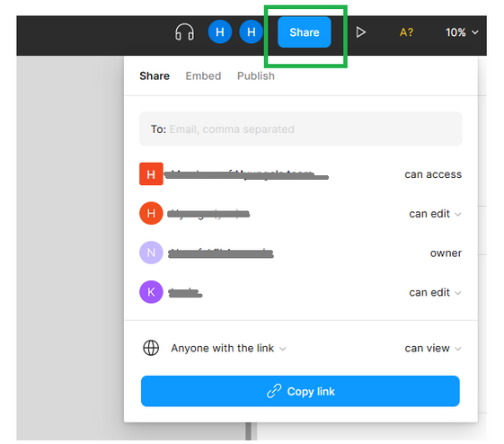Click the purple K user avatar
Screen dimensions: 504x444
coord(151,292)
